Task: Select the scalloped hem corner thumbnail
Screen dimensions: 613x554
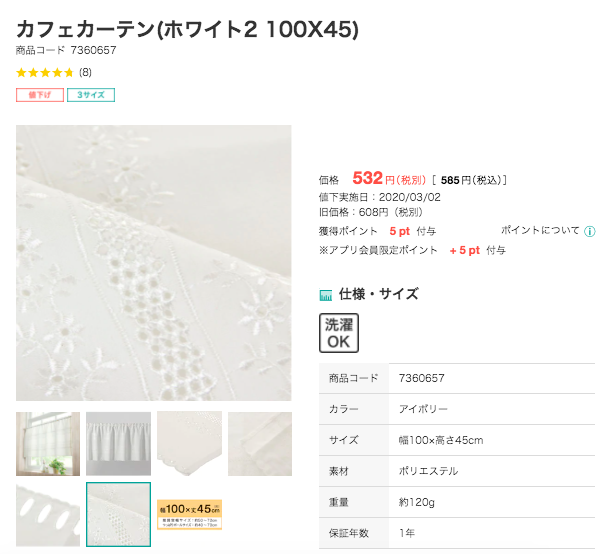Action: point(190,444)
